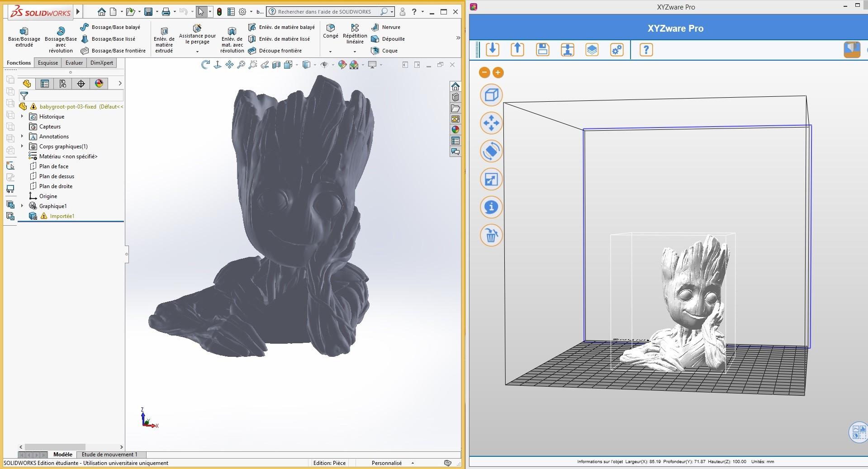Remove object with the trash icon
Screen dimensions: 868x469
click(x=491, y=235)
